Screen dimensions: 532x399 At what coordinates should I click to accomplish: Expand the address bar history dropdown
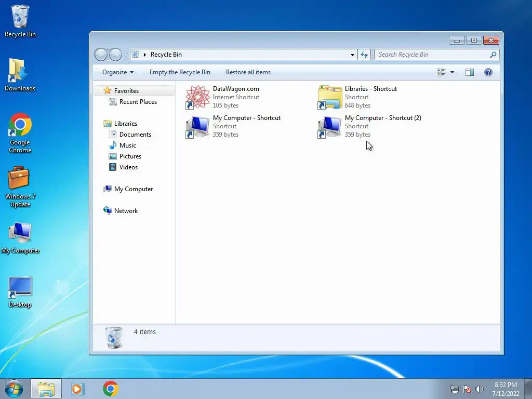pos(352,55)
